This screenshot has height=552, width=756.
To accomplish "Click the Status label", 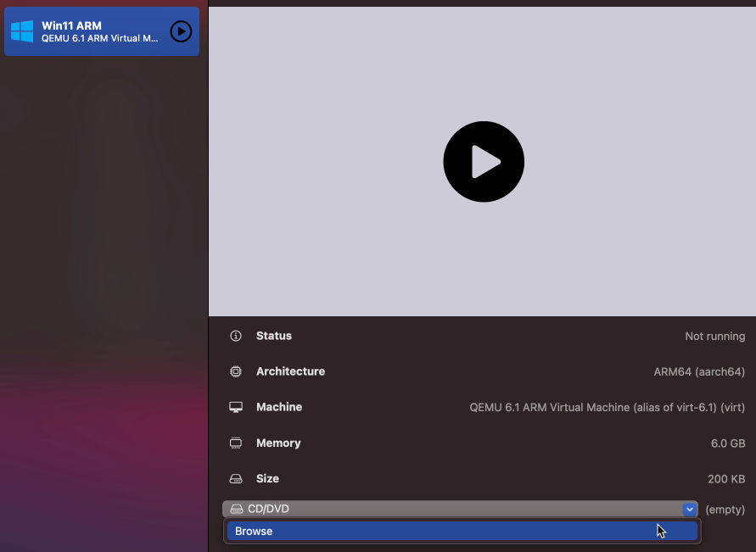I will coord(274,336).
